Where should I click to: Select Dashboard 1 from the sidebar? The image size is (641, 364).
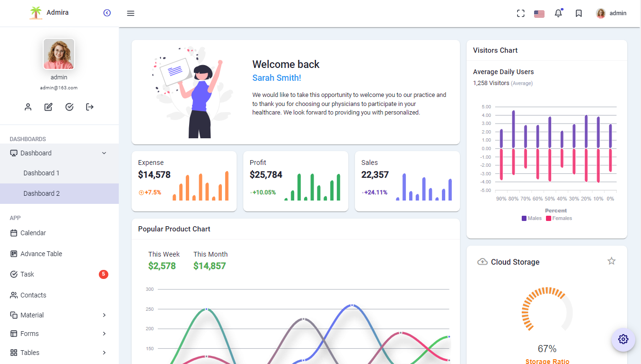(x=41, y=173)
